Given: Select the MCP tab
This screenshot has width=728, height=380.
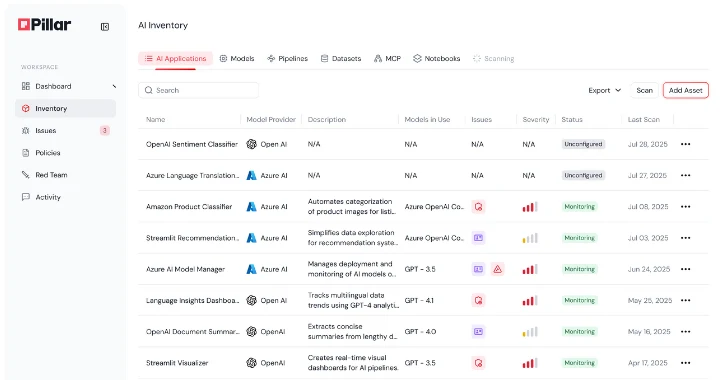Looking at the screenshot, I should tap(387, 59).
